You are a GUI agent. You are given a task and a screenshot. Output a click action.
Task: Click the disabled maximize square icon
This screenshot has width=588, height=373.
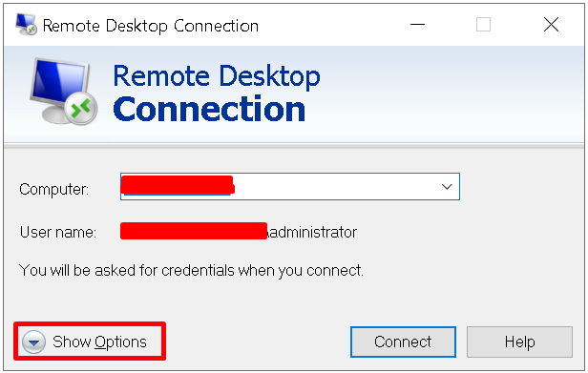pos(483,25)
